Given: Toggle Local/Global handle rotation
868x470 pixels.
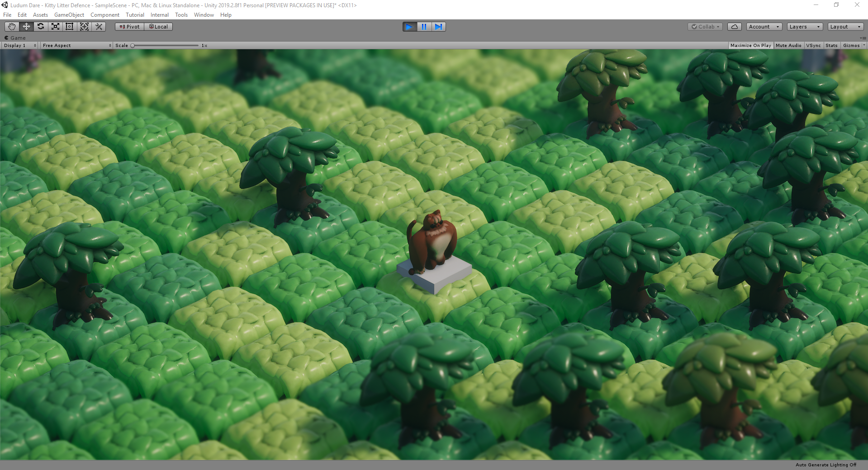Looking at the screenshot, I should click(158, 27).
